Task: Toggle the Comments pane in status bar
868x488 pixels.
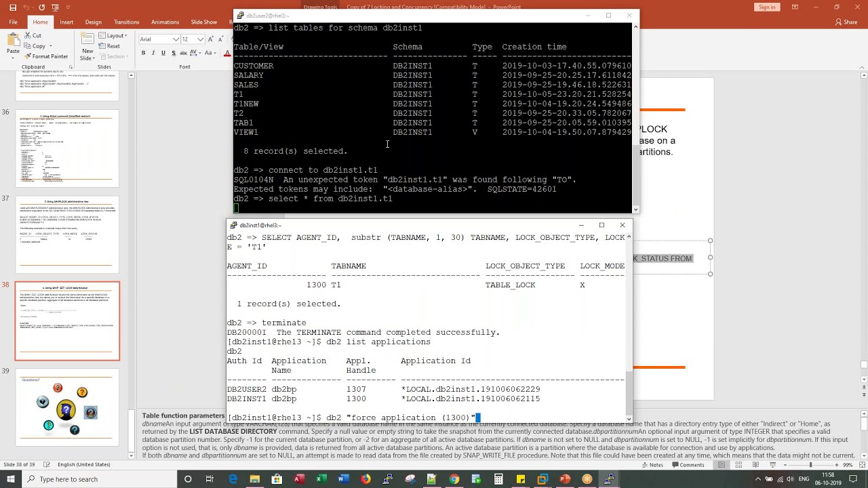Action: coord(688,465)
